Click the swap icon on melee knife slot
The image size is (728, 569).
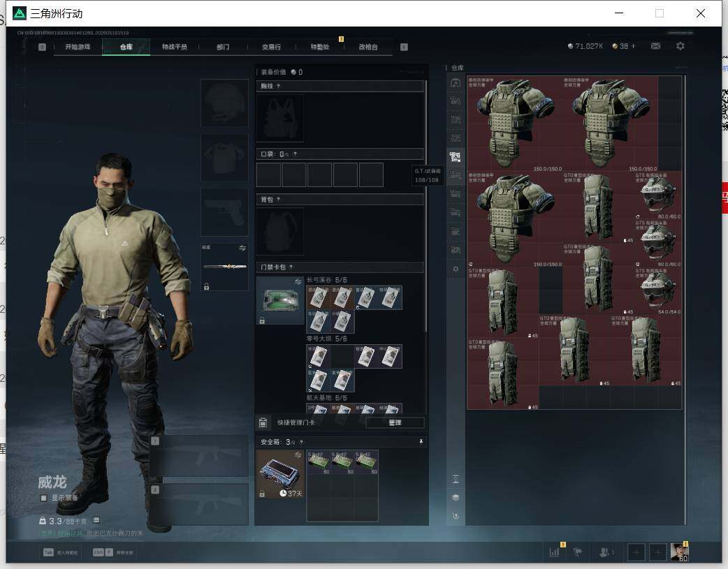(x=242, y=248)
